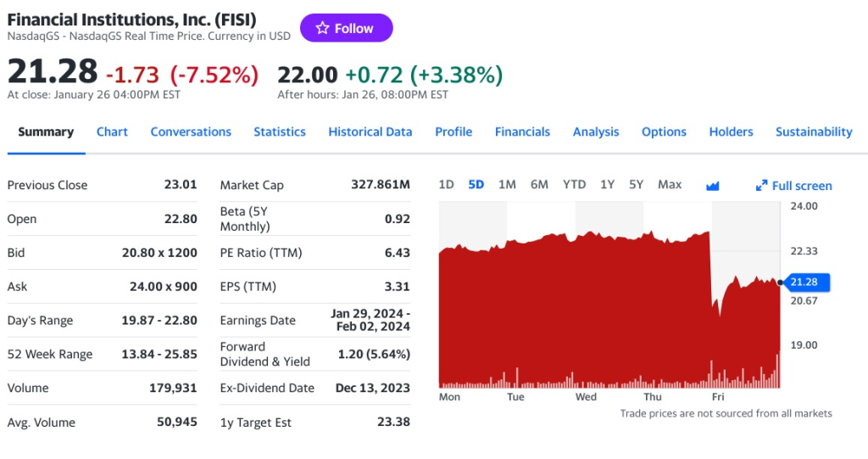Viewport: 868px width, 459px height.
Task: Go to Options tab
Action: [x=664, y=132]
